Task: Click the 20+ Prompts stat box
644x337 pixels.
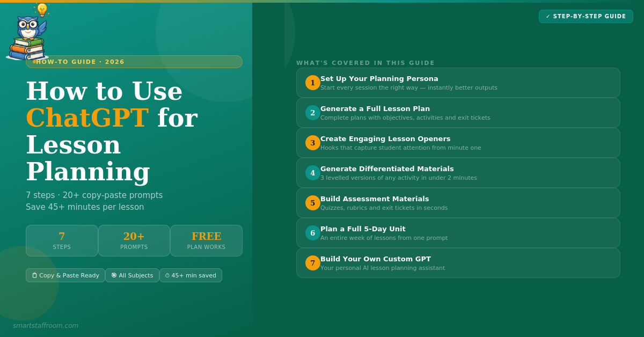Action: click(134, 240)
